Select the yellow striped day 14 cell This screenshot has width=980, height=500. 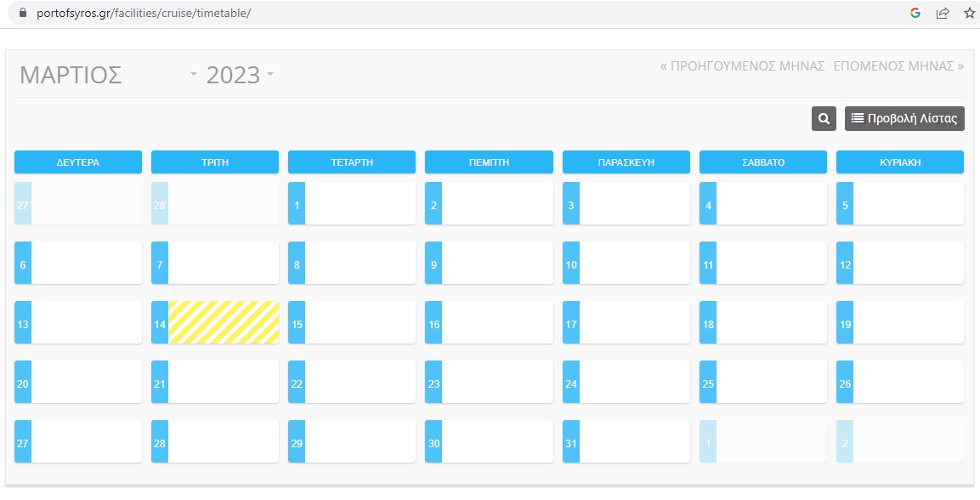click(x=224, y=322)
